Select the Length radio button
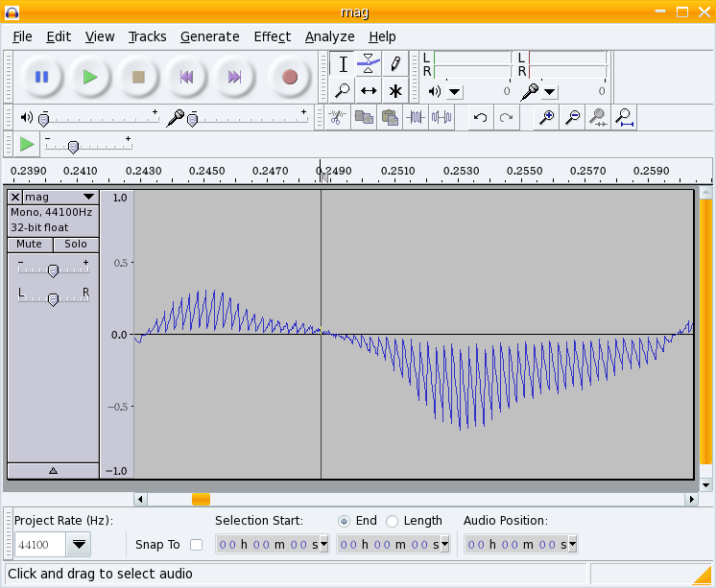 click(x=392, y=521)
